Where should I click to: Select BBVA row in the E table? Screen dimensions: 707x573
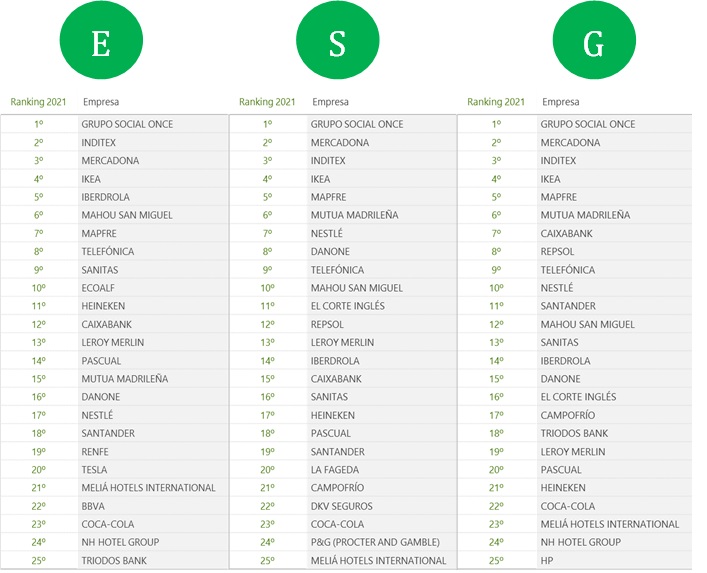click(x=115, y=506)
